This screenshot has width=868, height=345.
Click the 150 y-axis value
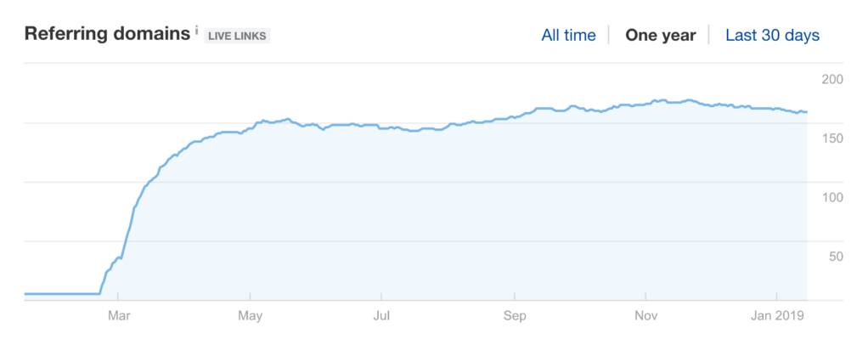[x=831, y=139]
